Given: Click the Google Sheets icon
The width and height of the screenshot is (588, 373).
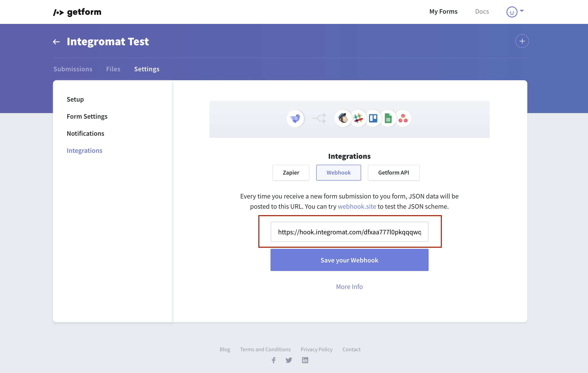Looking at the screenshot, I should coord(388,118).
